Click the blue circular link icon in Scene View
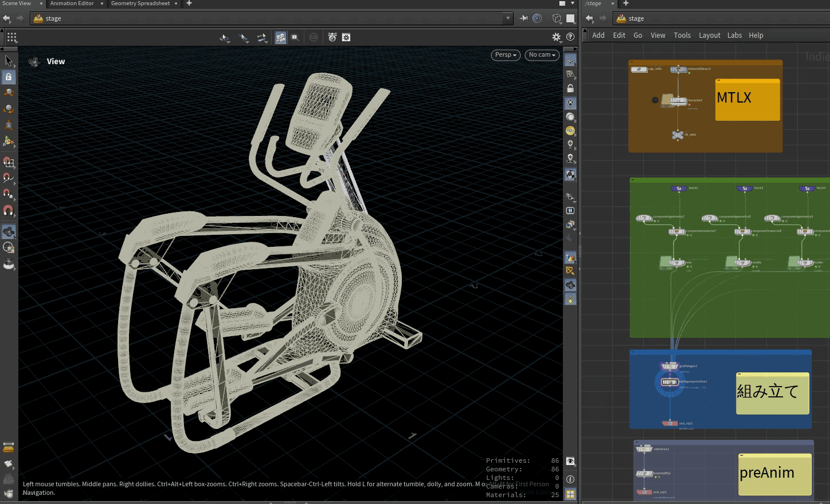Screen dimensions: 830x504 tap(537, 18)
